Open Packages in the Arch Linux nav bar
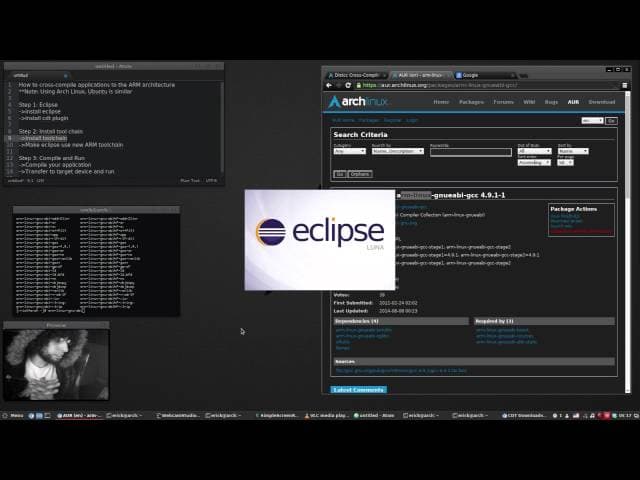 (471, 102)
